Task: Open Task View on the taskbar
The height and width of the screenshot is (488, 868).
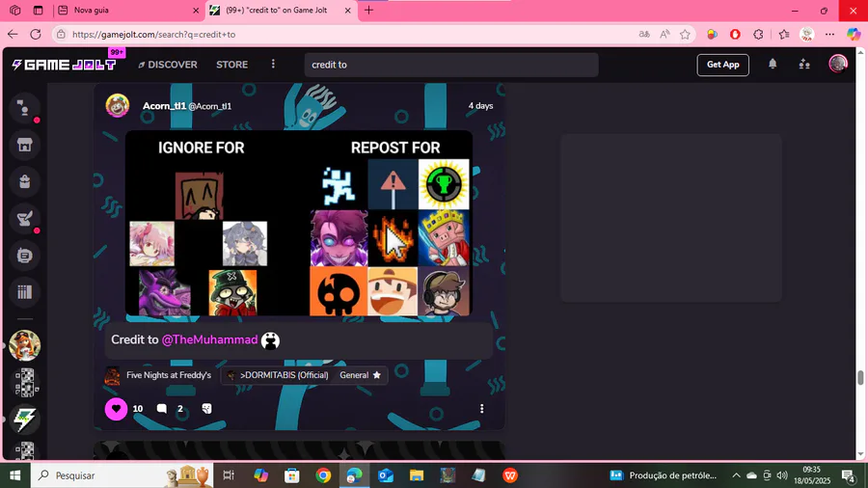Action: click(x=229, y=475)
